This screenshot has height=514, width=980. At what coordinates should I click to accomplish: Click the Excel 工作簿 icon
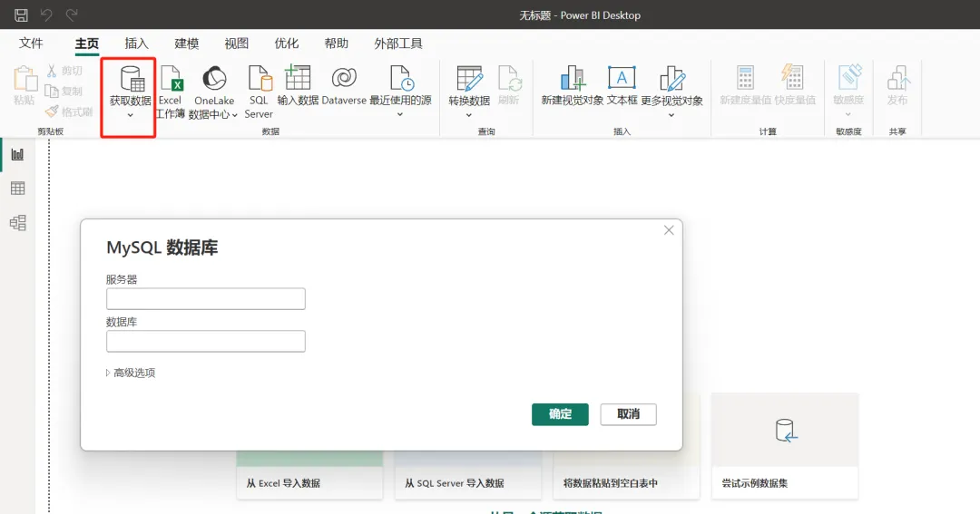pyautogui.click(x=171, y=78)
